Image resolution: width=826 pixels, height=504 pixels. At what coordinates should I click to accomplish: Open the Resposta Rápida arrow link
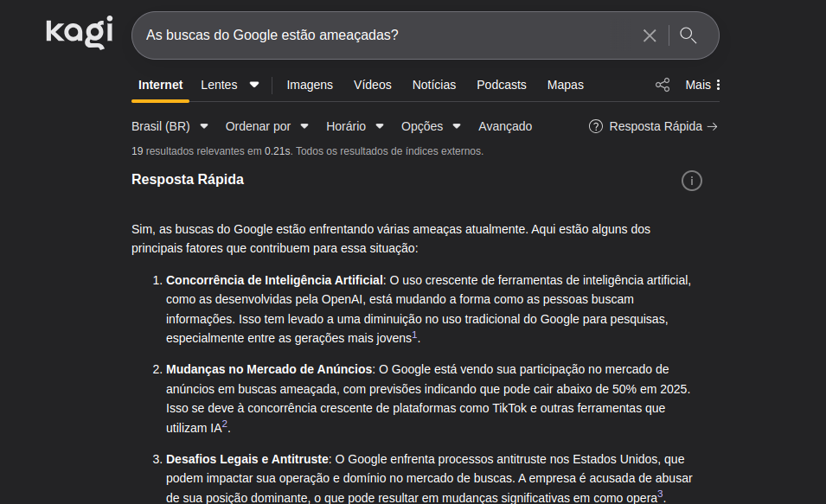(x=663, y=126)
